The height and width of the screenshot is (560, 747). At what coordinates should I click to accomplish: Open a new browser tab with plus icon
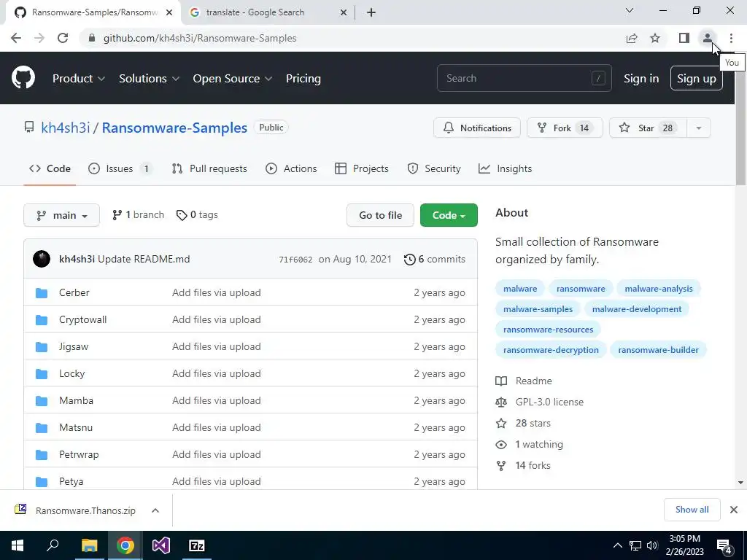[x=371, y=12]
